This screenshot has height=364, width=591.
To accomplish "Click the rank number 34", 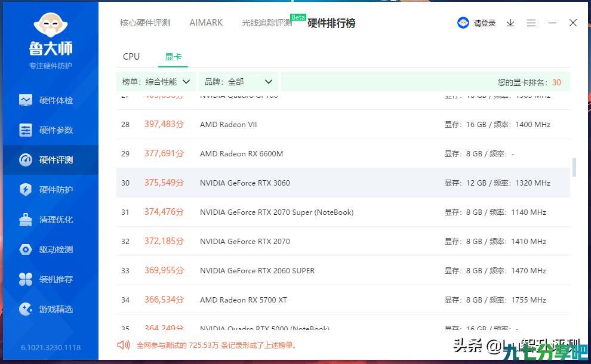I will click(x=125, y=300).
